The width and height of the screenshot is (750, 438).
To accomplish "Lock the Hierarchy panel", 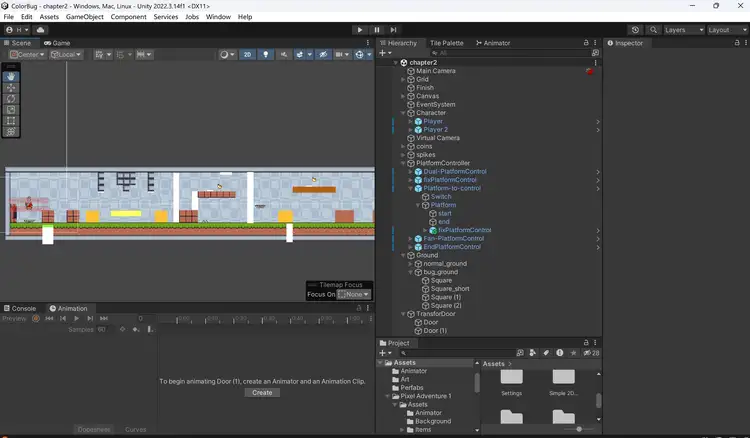I will 587,43.
